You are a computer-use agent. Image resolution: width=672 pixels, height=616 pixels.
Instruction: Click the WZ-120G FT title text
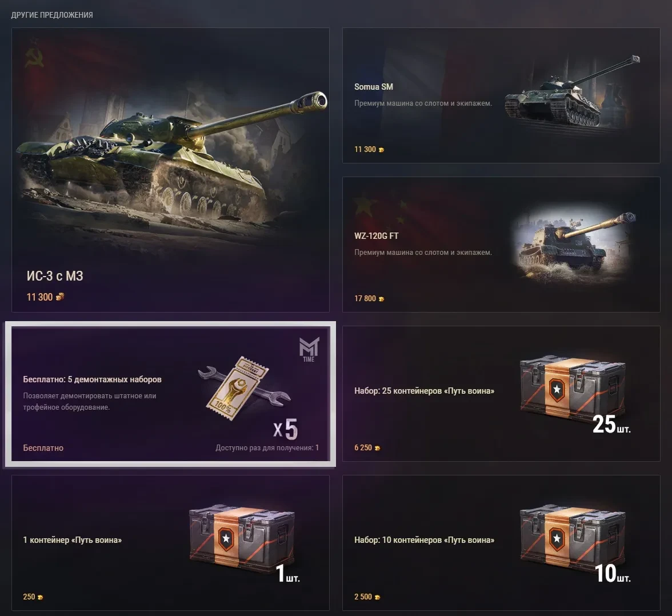coord(376,236)
